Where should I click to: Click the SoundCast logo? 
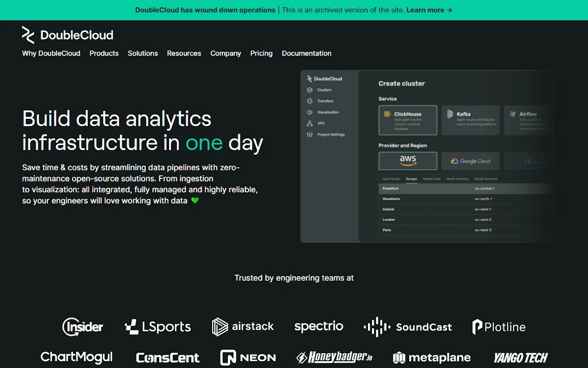(408, 327)
